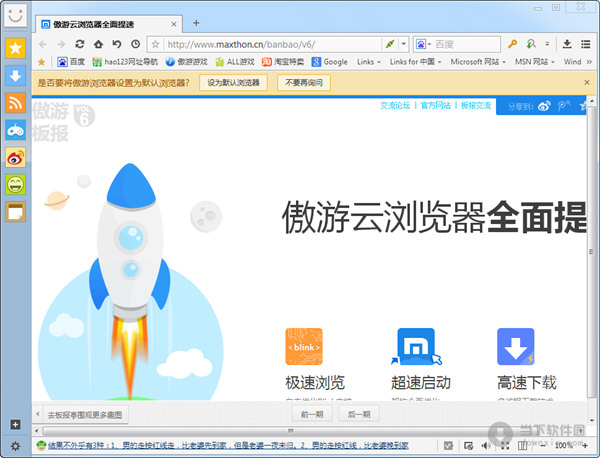
Task: Expand the MSN 网站 bookmark folder
Action: point(535,62)
